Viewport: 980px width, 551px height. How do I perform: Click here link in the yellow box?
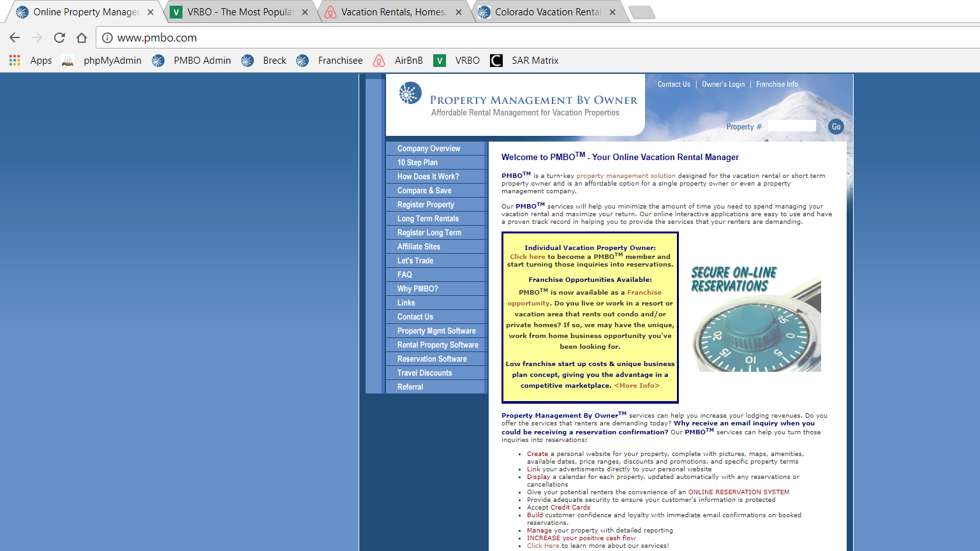tap(528, 256)
